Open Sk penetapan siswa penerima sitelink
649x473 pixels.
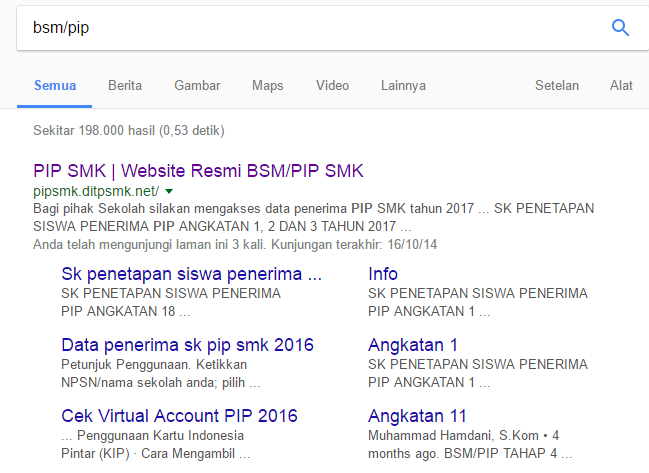pos(192,274)
